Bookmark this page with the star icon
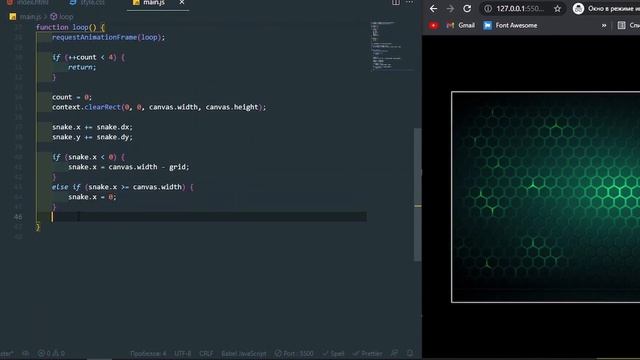 (x=557, y=9)
